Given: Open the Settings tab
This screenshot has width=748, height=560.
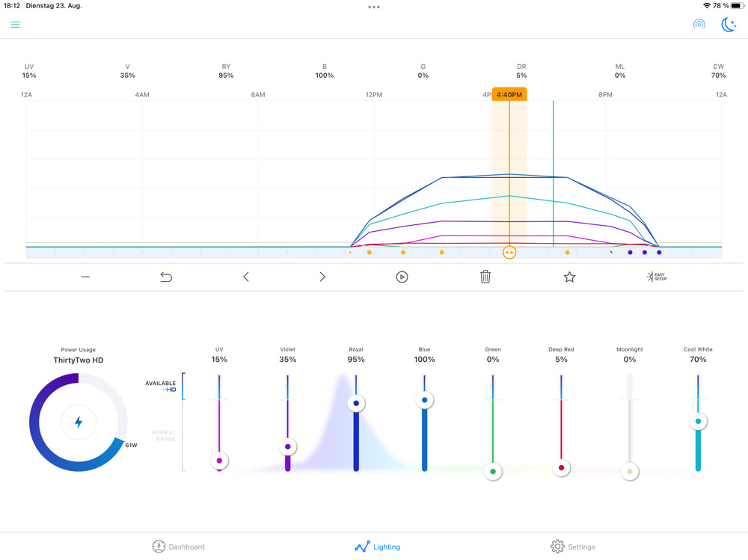Looking at the screenshot, I should pos(572,547).
